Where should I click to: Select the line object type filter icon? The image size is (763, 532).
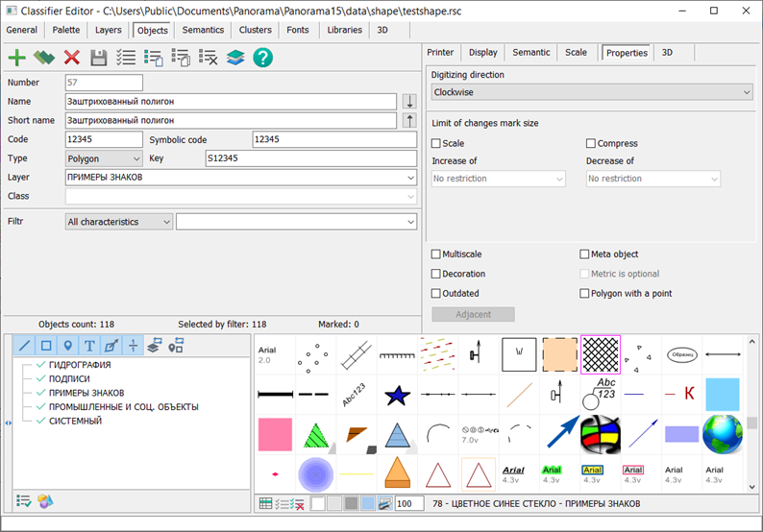tap(23, 345)
